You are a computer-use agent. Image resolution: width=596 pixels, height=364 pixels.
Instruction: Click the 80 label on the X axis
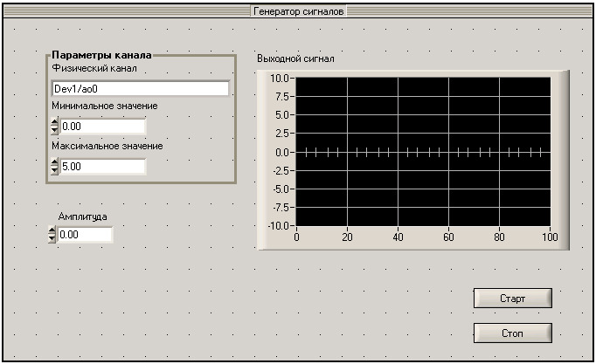(500, 237)
